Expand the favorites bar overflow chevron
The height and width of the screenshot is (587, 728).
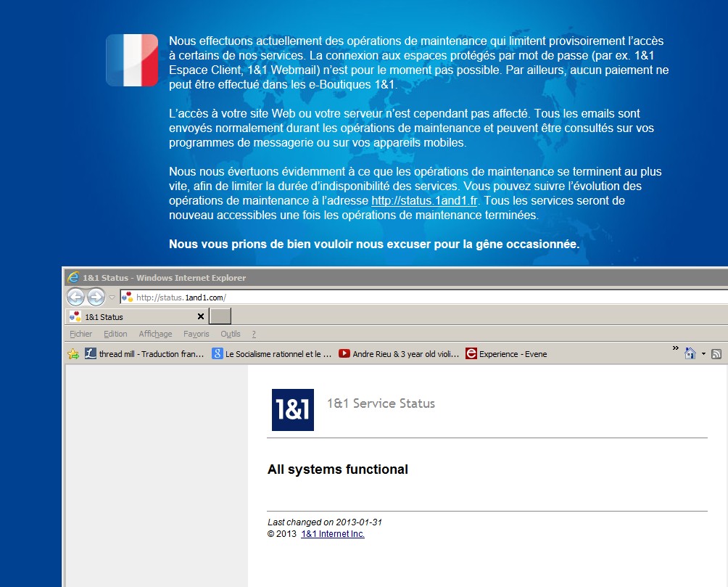click(676, 348)
